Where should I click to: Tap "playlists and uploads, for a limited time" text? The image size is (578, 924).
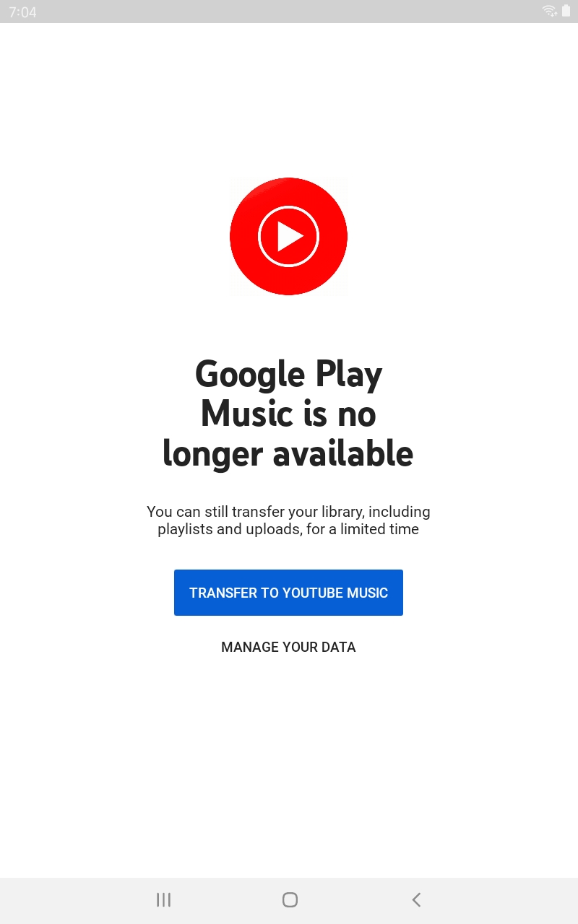pyautogui.click(x=288, y=529)
